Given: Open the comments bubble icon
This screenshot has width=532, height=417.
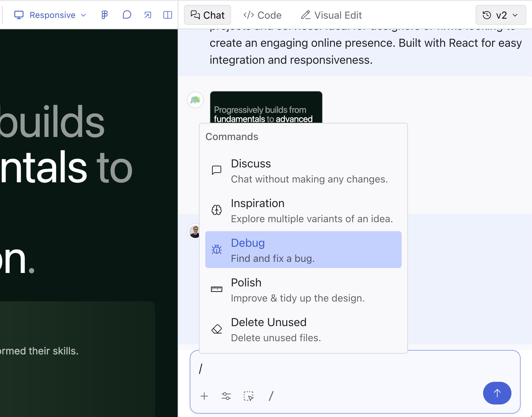Looking at the screenshot, I should 127,15.
